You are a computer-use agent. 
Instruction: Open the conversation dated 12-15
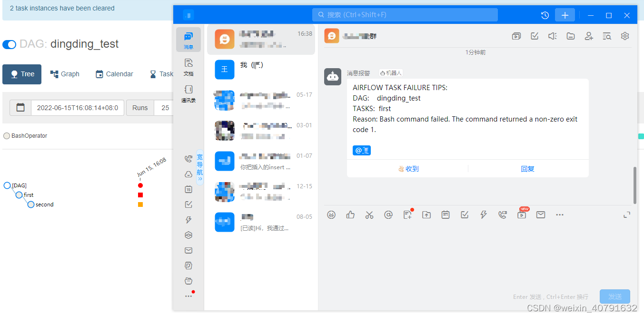point(261,192)
